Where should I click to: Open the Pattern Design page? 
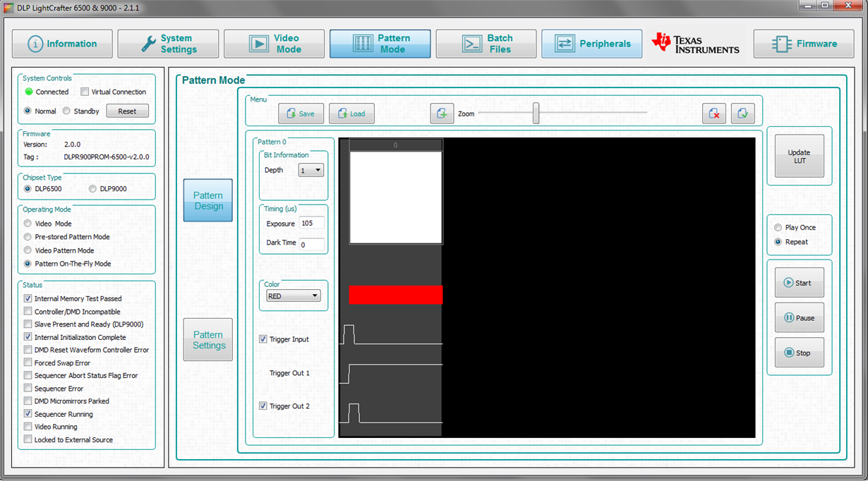(208, 200)
